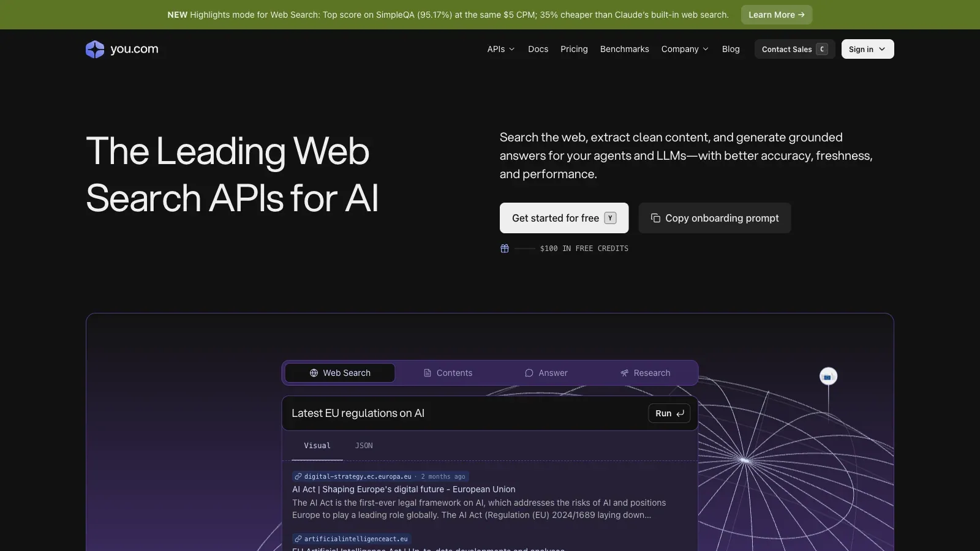Expand the Company dropdown menu
Image resolution: width=980 pixels, height=551 pixels.
point(685,49)
